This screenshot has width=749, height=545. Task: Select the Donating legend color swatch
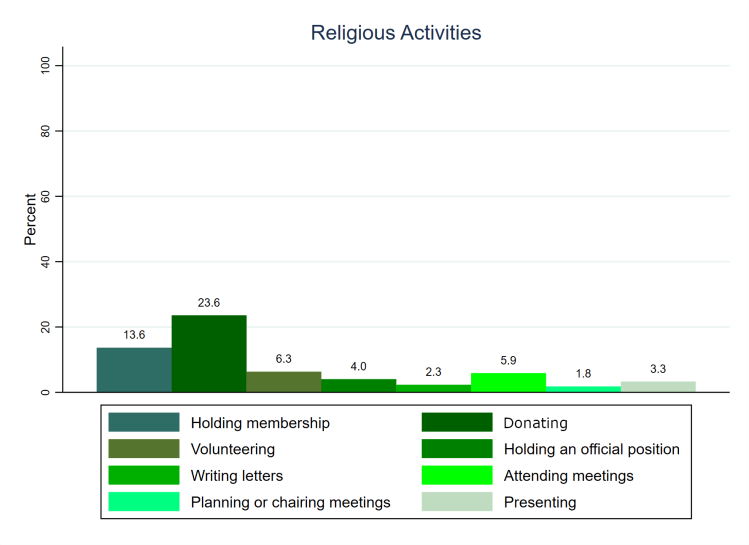pos(457,423)
